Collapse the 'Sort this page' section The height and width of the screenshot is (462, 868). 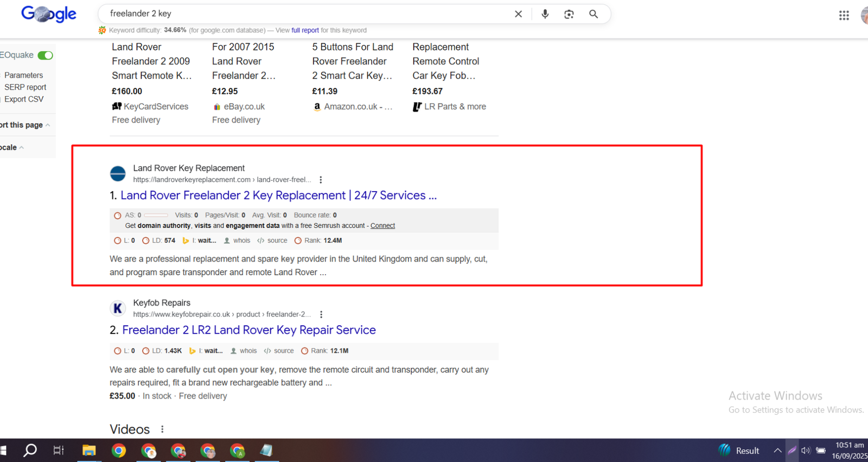(48, 125)
